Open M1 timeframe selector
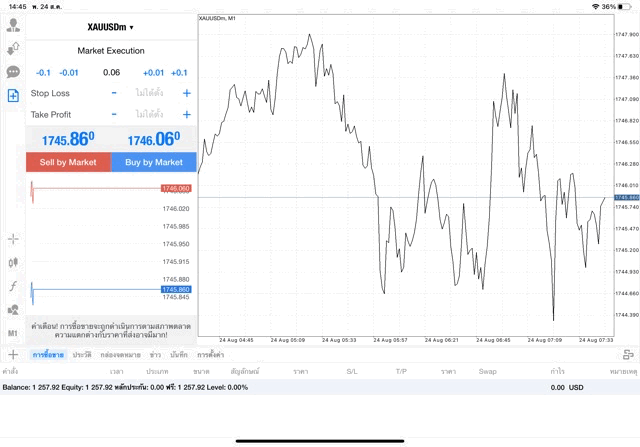640x447 pixels. coord(13,333)
